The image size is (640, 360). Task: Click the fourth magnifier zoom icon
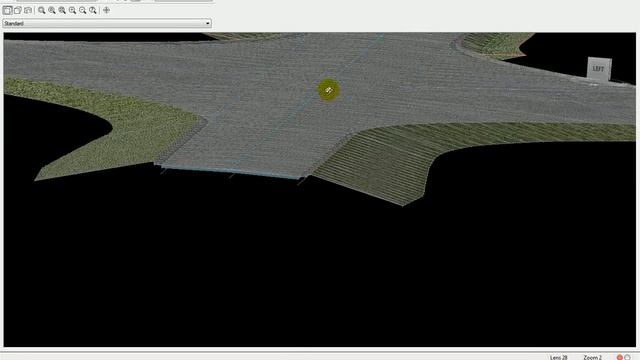[x=72, y=10]
